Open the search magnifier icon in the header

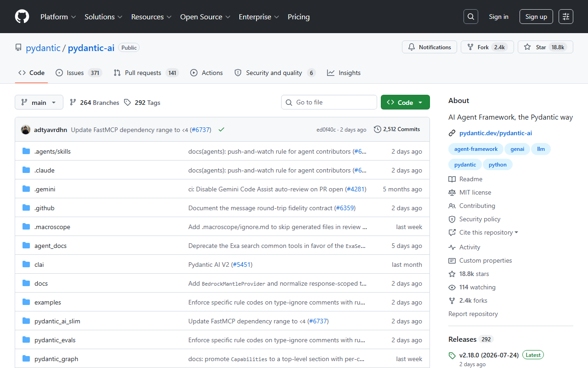coord(471,17)
